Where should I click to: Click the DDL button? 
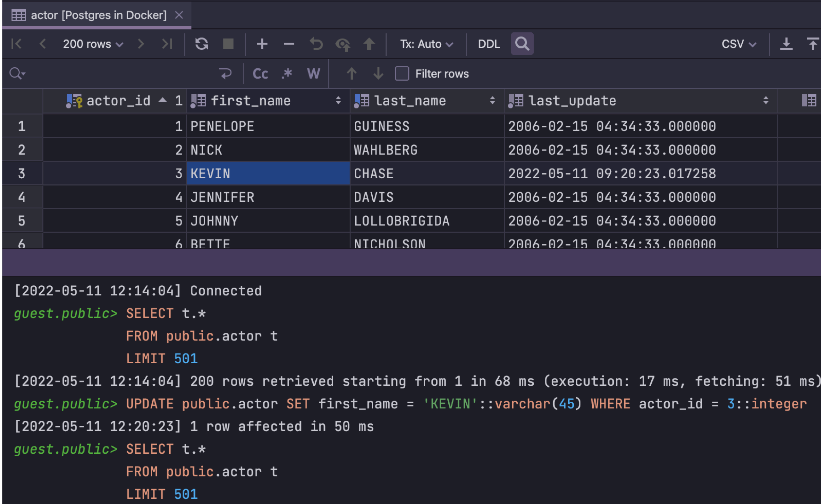click(x=489, y=44)
